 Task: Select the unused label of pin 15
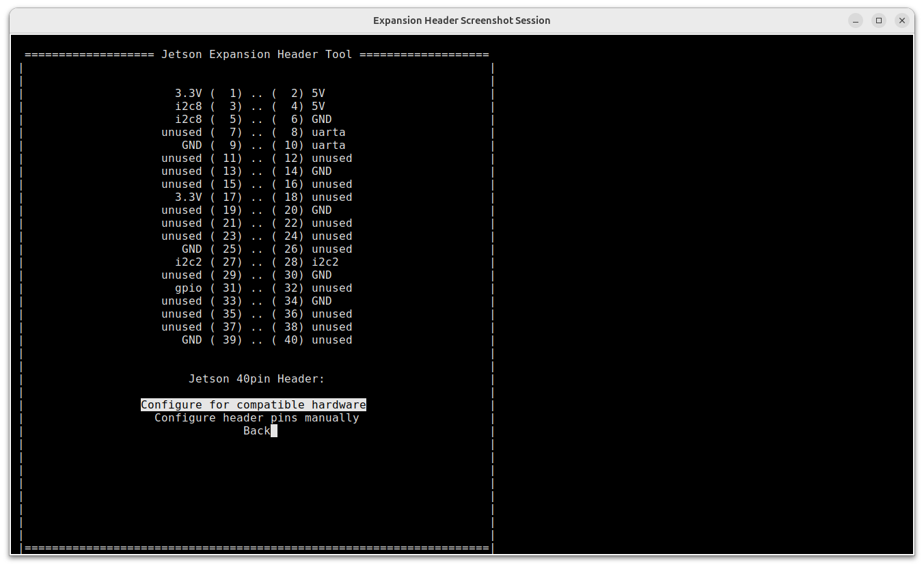coord(182,184)
